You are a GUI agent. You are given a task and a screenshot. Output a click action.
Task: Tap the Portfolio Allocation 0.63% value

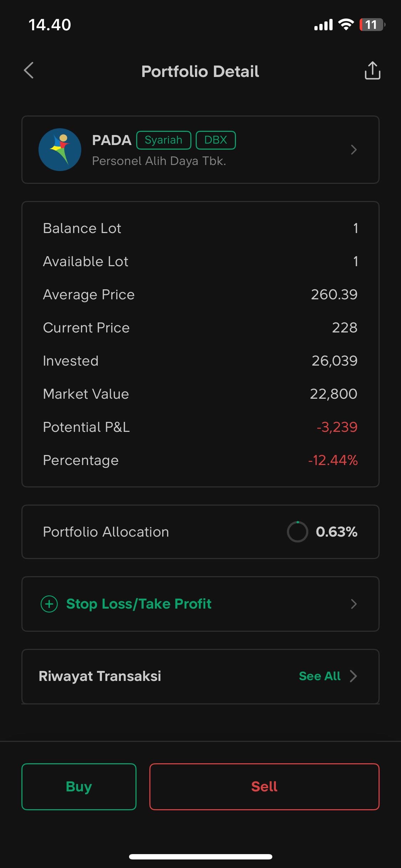click(x=336, y=532)
